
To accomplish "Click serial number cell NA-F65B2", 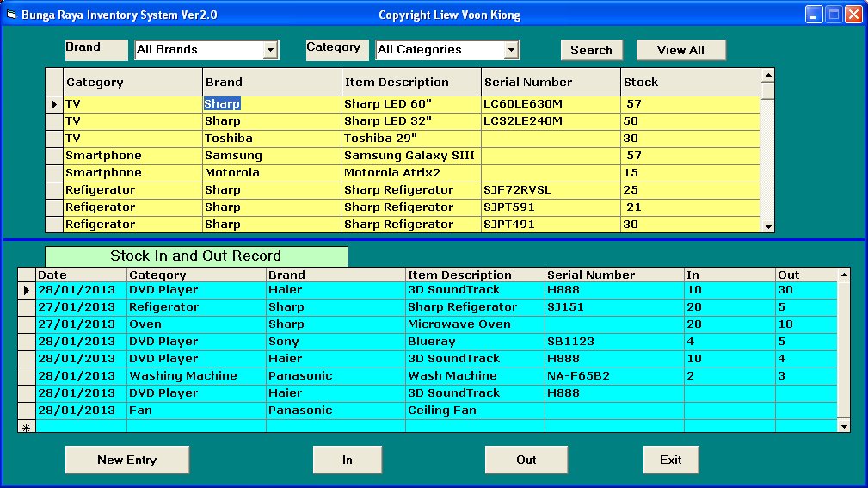I will [x=614, y=376].
